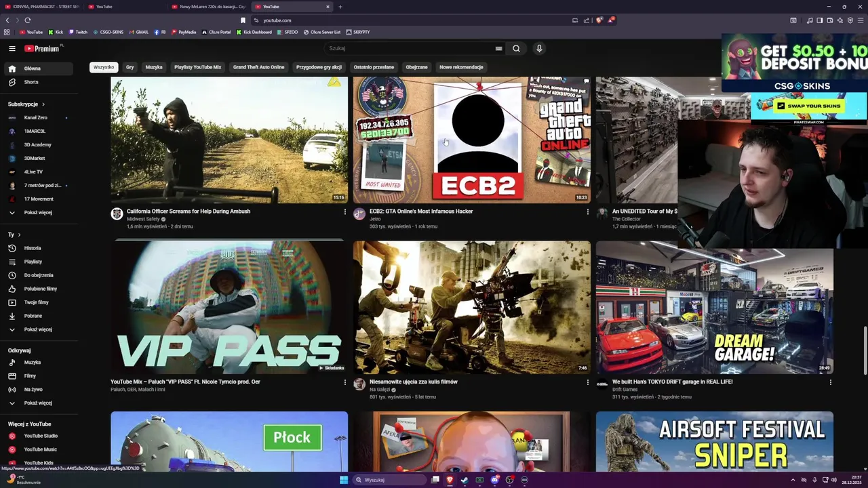This screenshot has height=488, width=868.
Task: Click the Twitch bookmark
Action: (78, 32)
